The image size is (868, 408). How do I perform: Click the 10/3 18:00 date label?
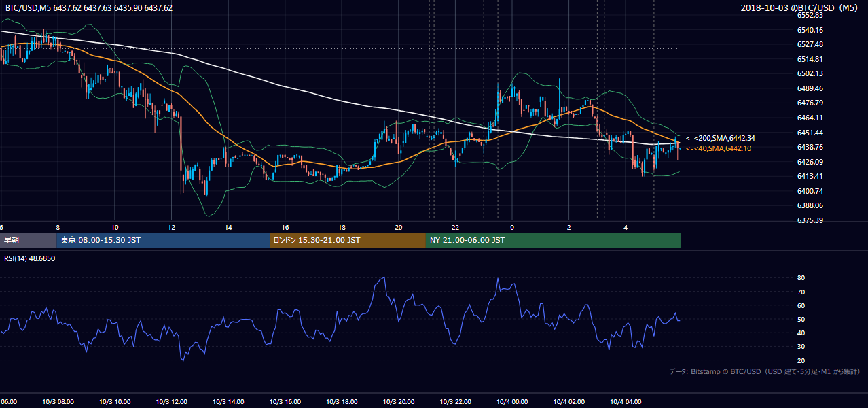click(342, 402)
